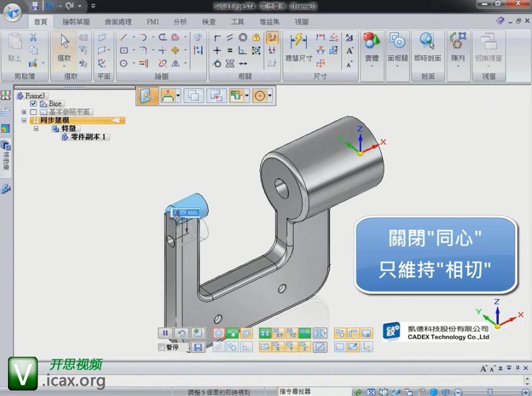
Task: Click the 即時剖面 live section icon
Action: tap(428, 45)
